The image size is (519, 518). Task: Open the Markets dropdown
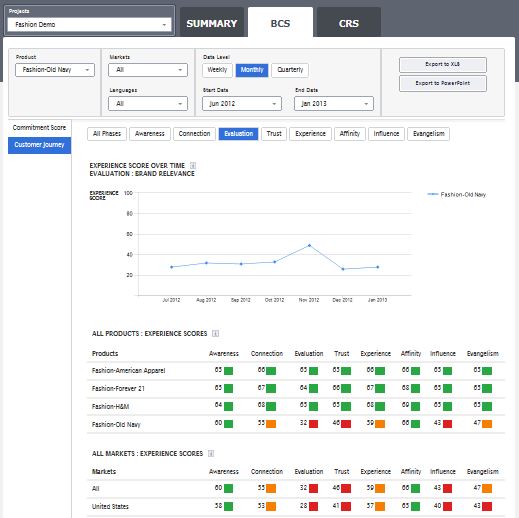coord(148,70)
